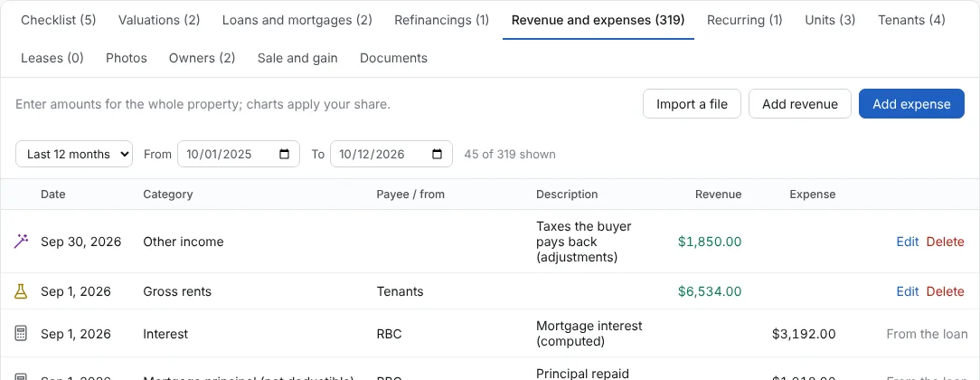Screen dimensions: 980x380
Task: Click the Sep 30, 2026 date cell
Action: tap(81, 242)
